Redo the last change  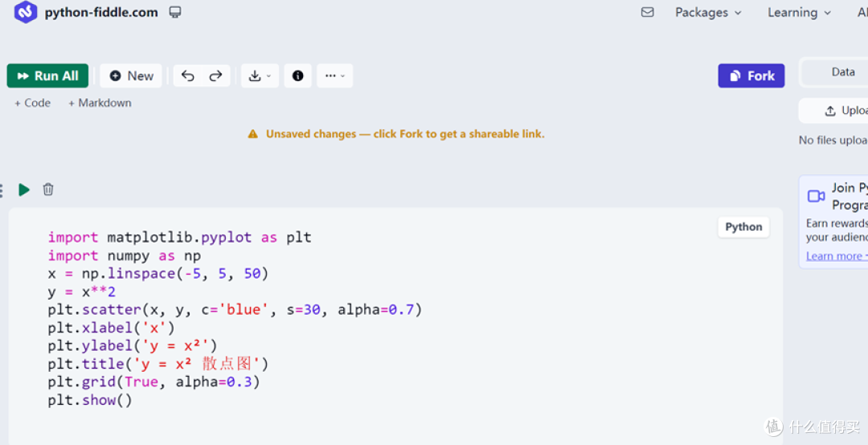[x=216, y=76]
